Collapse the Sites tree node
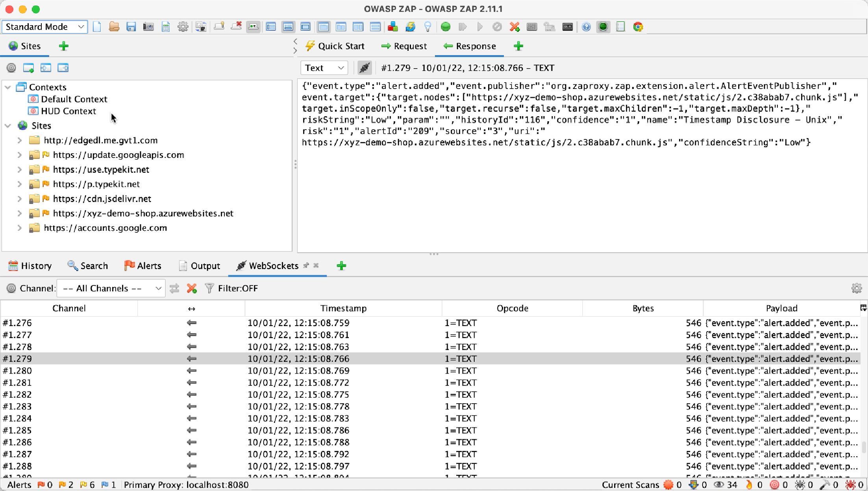This screenshot has width=868, height=491. (8, 126)
